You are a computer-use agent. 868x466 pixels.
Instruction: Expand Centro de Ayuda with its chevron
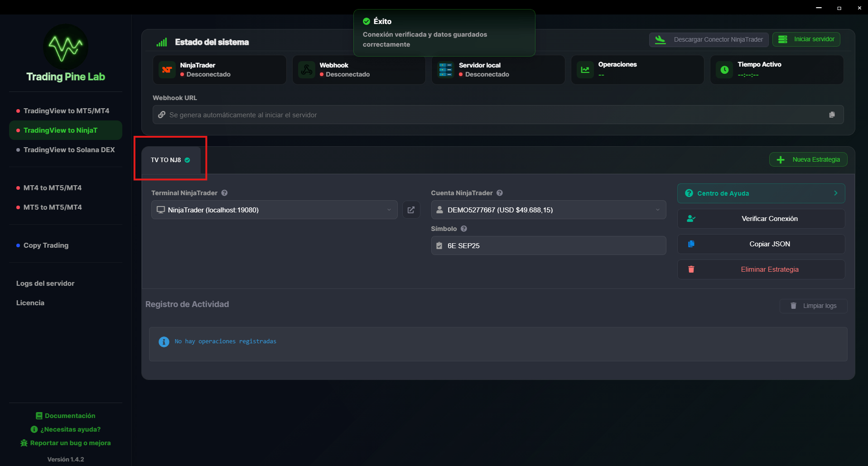pos(836,193)
